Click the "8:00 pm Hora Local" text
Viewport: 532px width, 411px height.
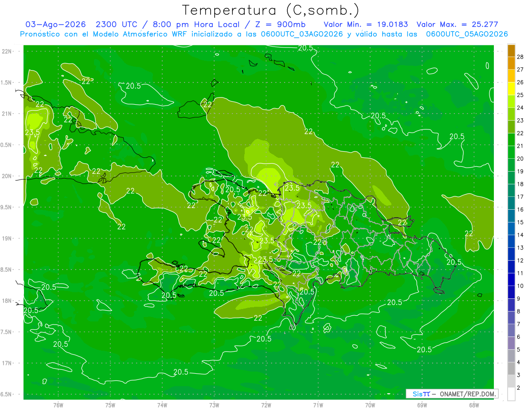(x=196, y=24)
